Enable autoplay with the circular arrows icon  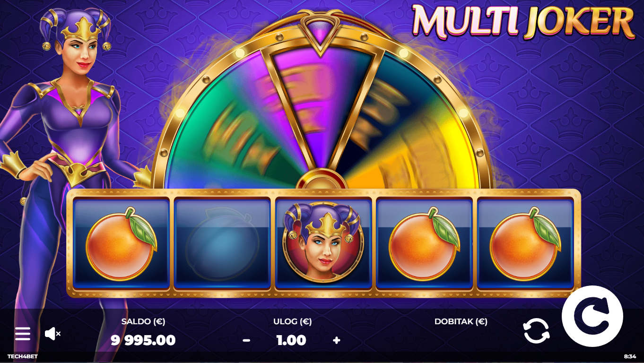pos(537,330)
